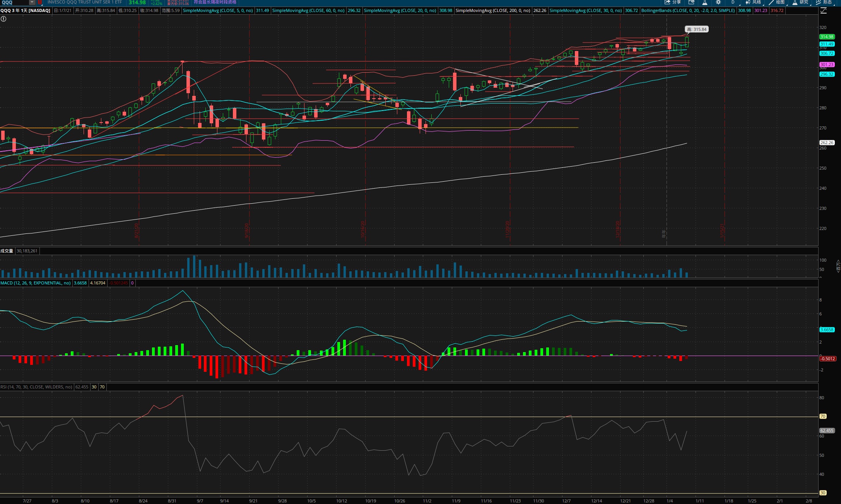The height and width of the screenshot is (504, 841).
Task: Open the chart settings gear icon
Action: 718,2
